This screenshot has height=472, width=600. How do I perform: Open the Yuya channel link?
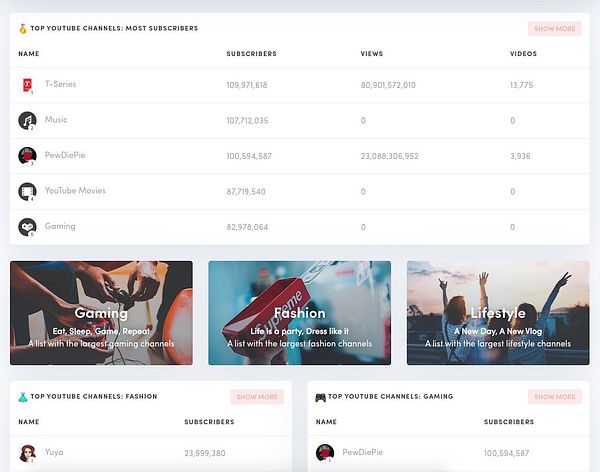tap(54, 452)
